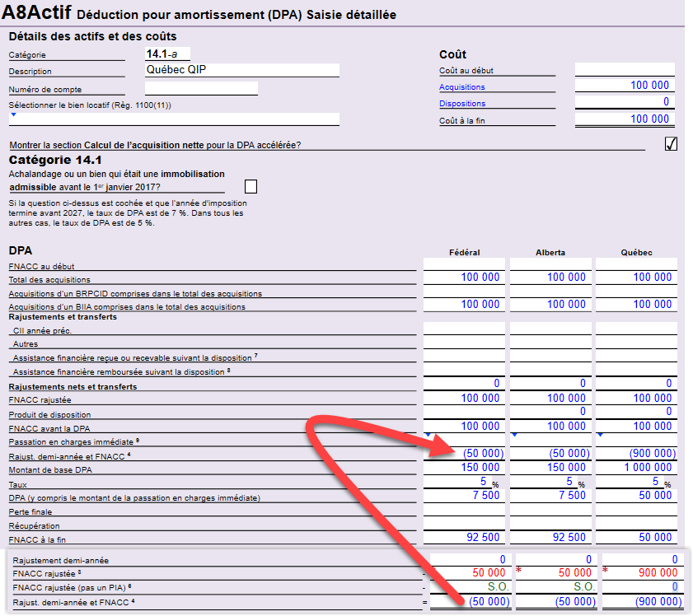This screenshot has height=616, width=693.
Task: Open the 'Sélectionner le bien locatif' dropdown
Action: tap(13, 115)
